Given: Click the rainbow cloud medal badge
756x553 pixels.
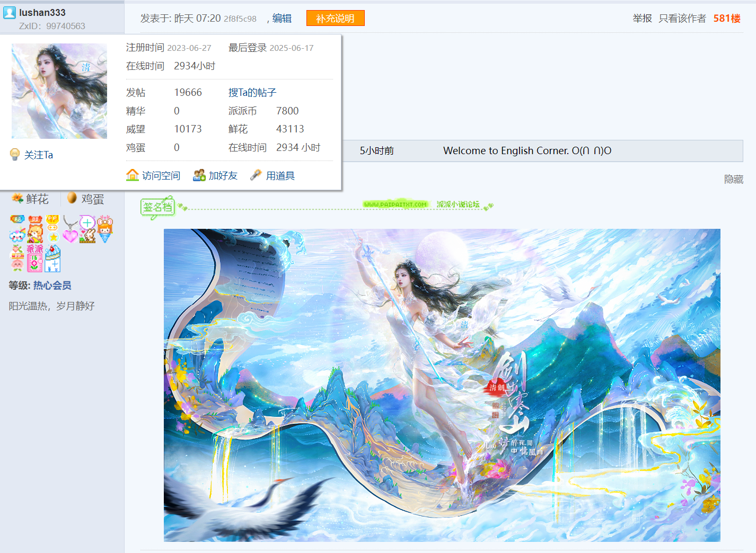Looking at the screenshot, I should 17,229.
